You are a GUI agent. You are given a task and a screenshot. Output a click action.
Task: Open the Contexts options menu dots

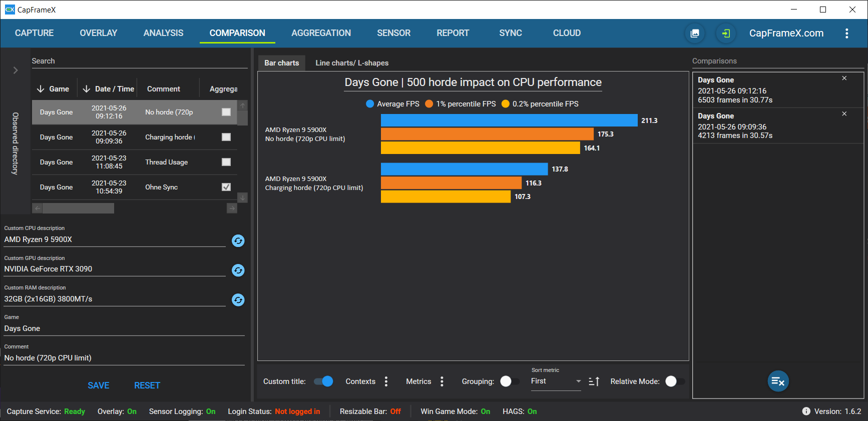click(386, 381)
